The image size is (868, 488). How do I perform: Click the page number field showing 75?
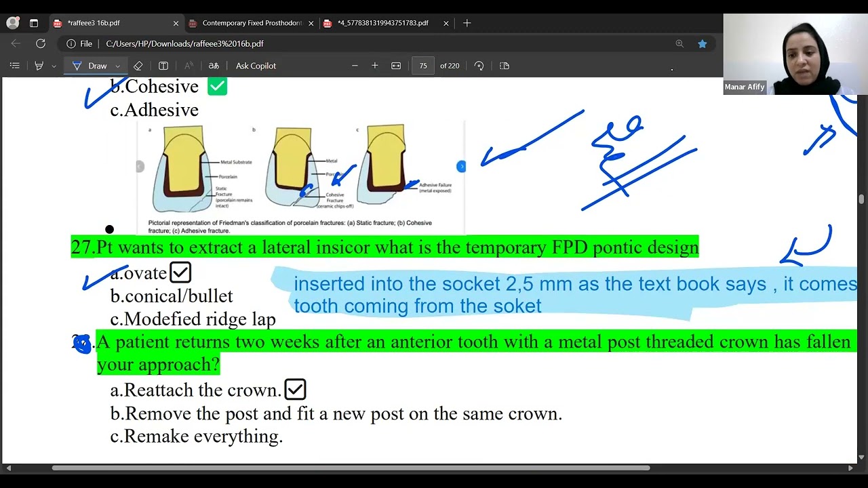tap(423, 66)
